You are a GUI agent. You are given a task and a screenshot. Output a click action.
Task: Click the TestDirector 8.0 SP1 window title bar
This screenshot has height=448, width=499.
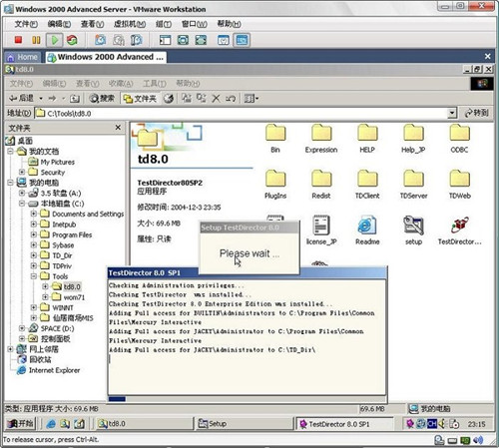pos(247,272)
